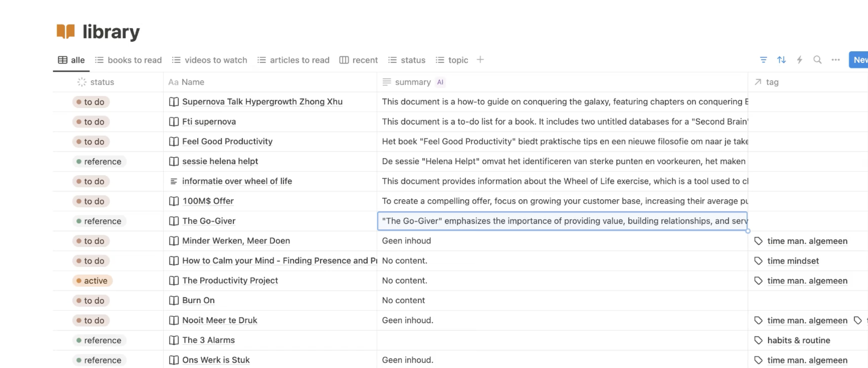Click book icon beside Supernova Talk Hypergrowth Zhong Xhu
Screen dimensions: 868x368
174,102
